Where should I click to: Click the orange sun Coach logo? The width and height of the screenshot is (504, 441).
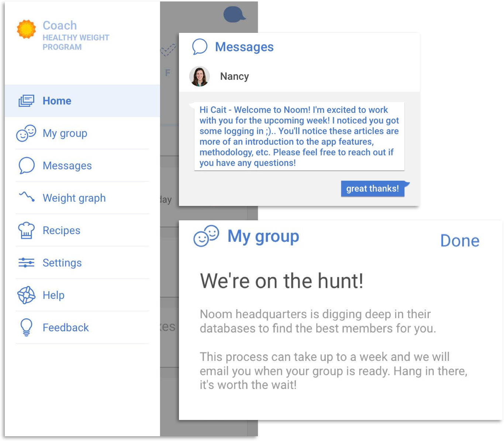click(27, 29)
